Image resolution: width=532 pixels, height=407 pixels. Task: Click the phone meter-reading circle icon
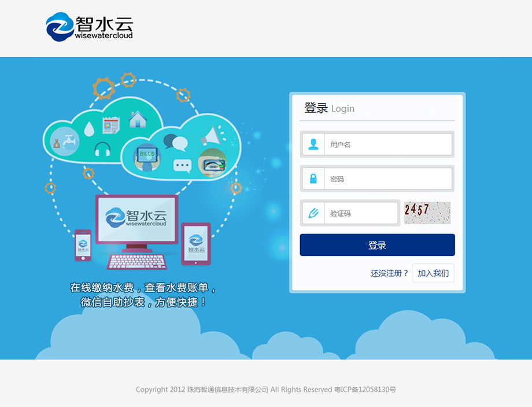[x=213, y=163]
